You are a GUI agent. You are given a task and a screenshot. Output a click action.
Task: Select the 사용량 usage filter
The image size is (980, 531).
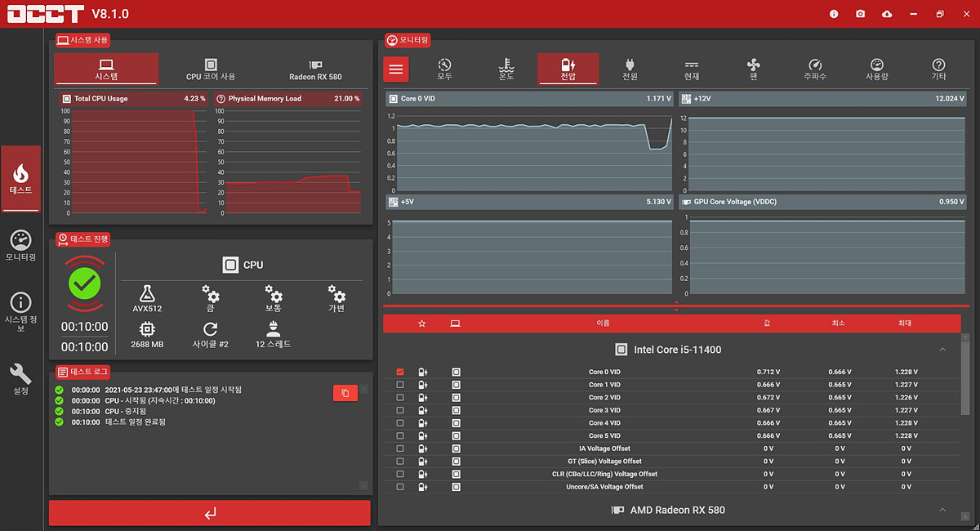coord(877,69)
